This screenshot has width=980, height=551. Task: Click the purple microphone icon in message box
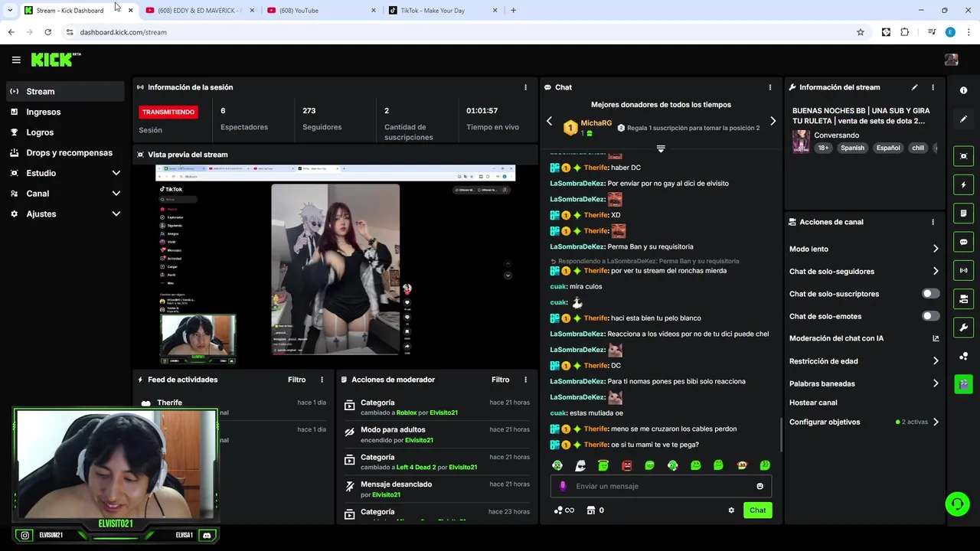pos(563,486)
